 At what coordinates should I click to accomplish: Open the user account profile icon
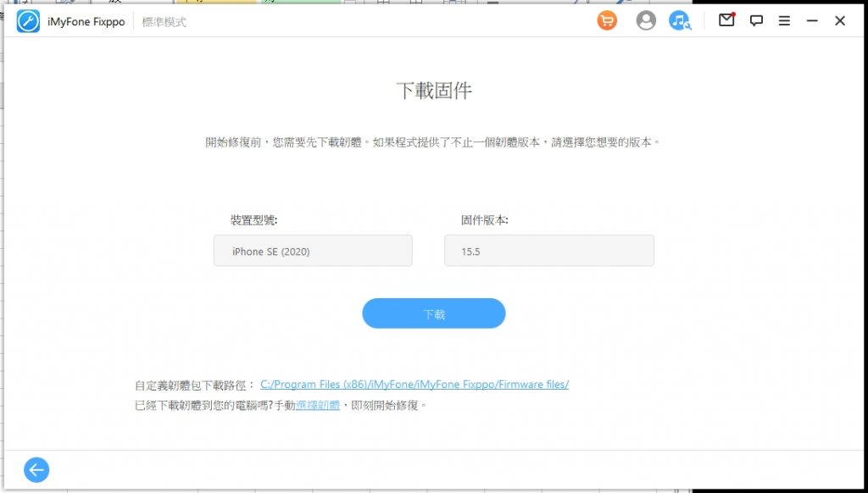coord(646,21)
